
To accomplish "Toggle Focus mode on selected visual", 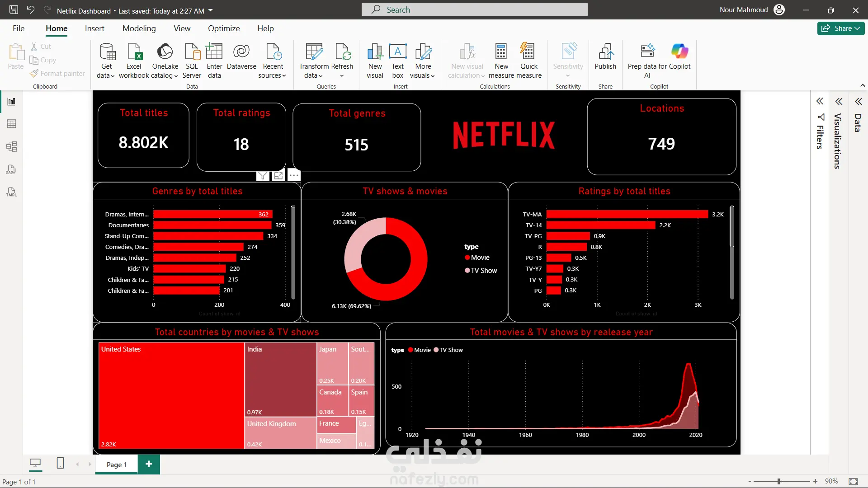I will click(278, 176).
